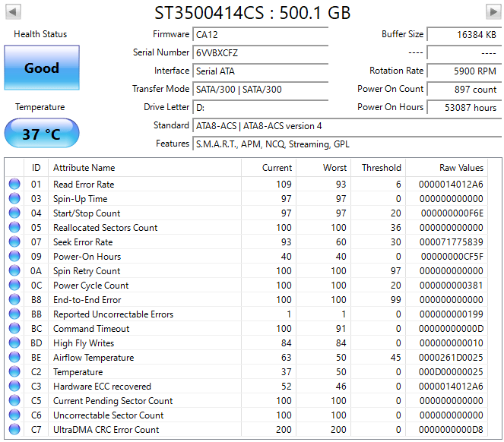Click the Attribute Name column header

[144, 168]
